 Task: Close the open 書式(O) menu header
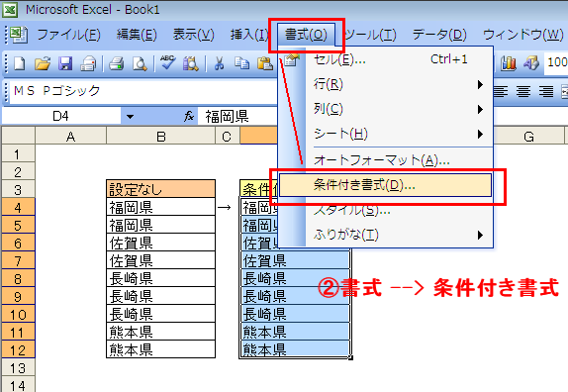(306, 36)
